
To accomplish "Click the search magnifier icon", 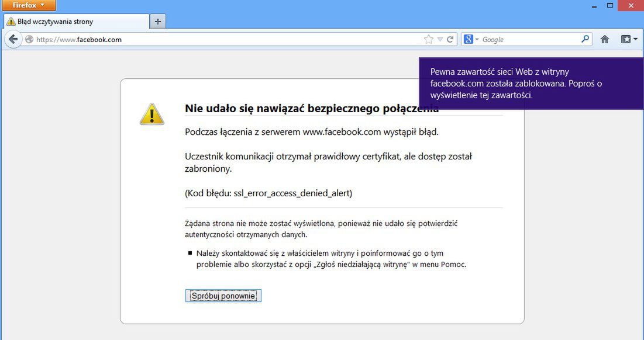I will tap(586, 39).
